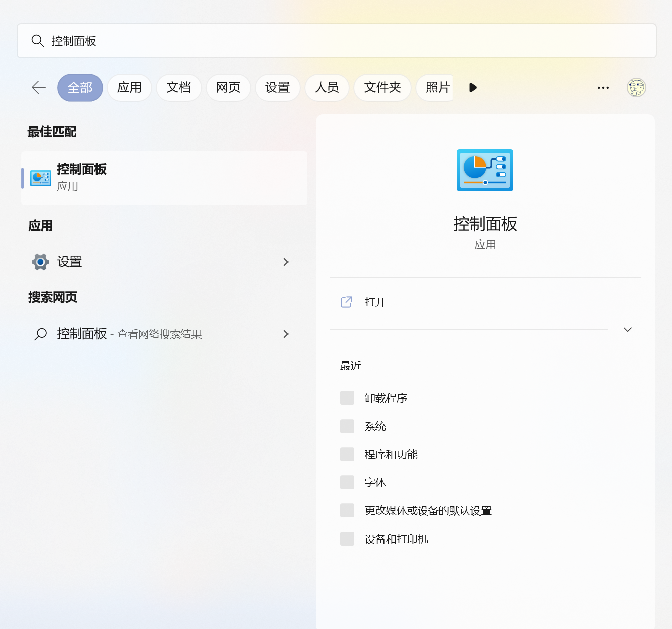
Task: Click the search magnifier icon in the search box
Action: 38,41
